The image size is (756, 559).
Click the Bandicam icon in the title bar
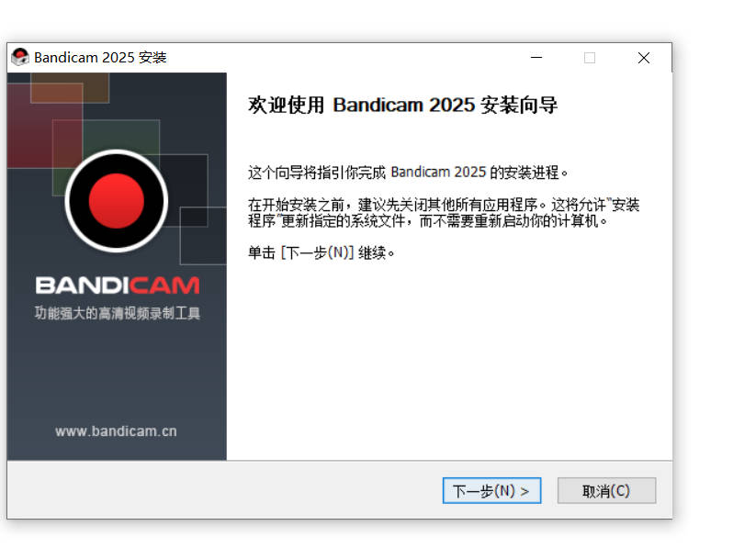[20, 57]
